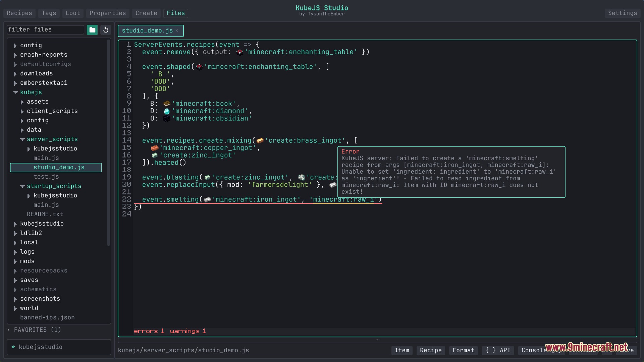Click the Format button

click(463, 350)
